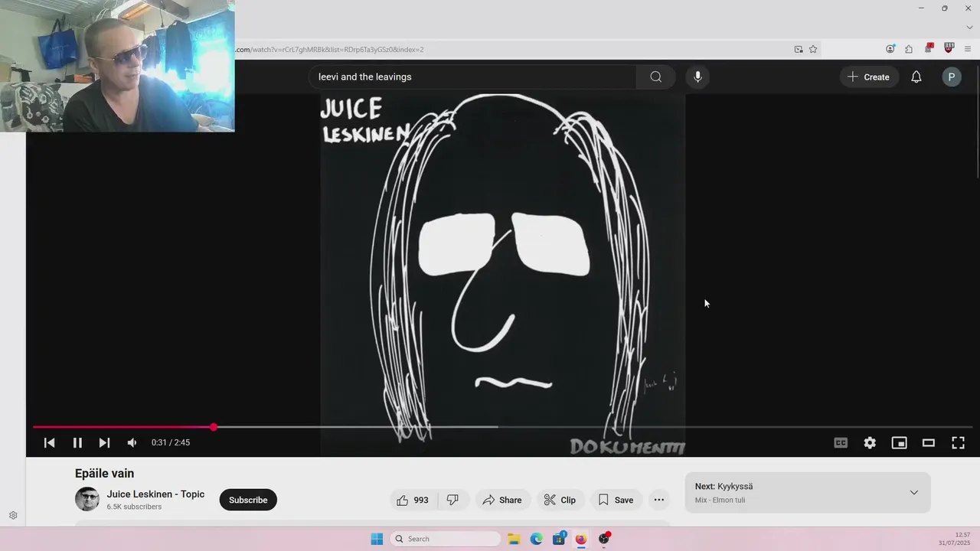Dislike the video
This screenshot has width=980, height=551.
[x=452, y=500]
